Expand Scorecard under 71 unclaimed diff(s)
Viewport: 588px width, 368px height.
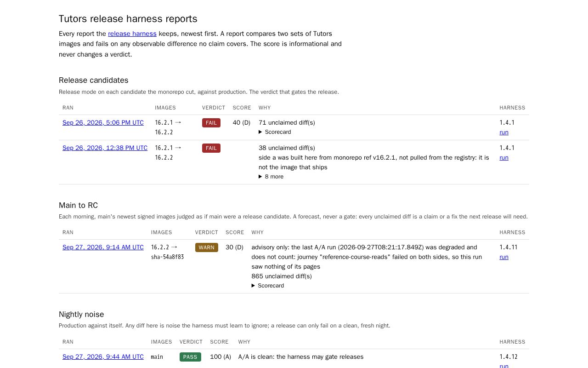click(275, 132)
